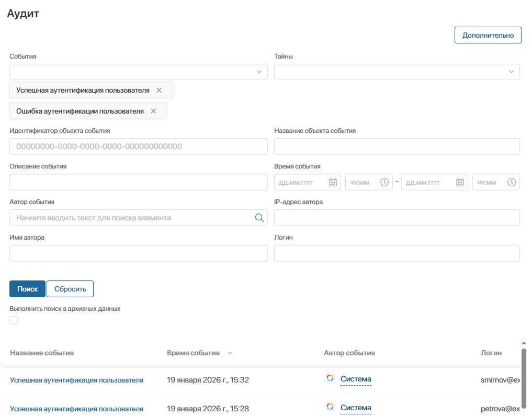Open the end time clock picker
The image size is (532, 416).
511,182
